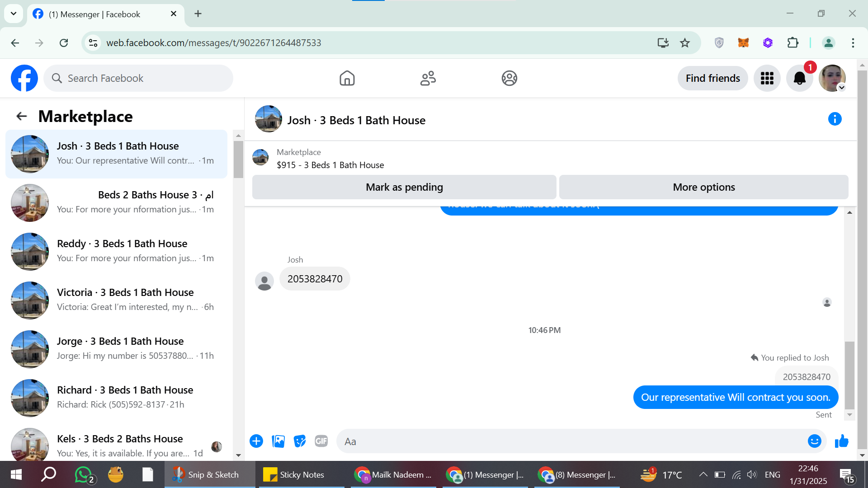Expand the tab search dropdown
Screen dimensions: 868x488
click(x=14, y=14)
